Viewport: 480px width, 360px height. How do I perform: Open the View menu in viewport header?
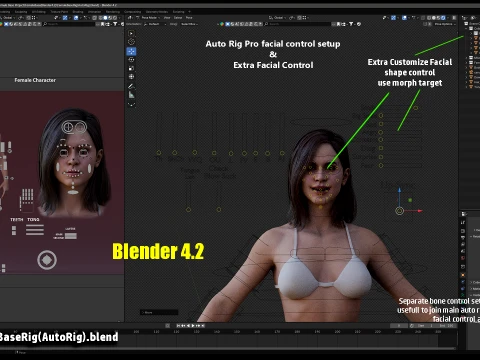coord(167,18)
